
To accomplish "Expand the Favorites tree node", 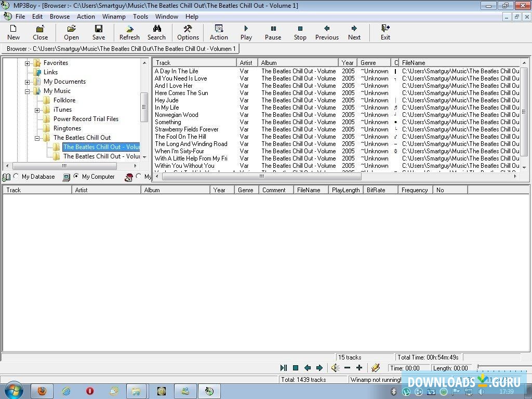I will pyautogui.click(x=28, y=63).
